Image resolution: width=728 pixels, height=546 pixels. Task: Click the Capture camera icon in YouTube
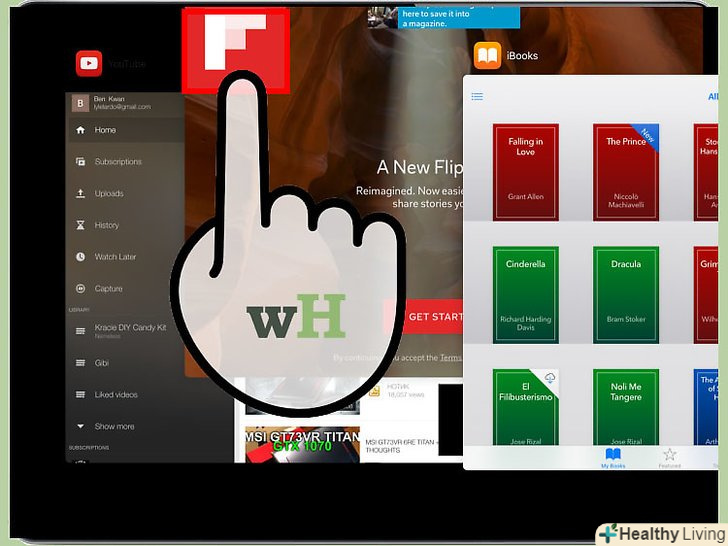(80, 288)
